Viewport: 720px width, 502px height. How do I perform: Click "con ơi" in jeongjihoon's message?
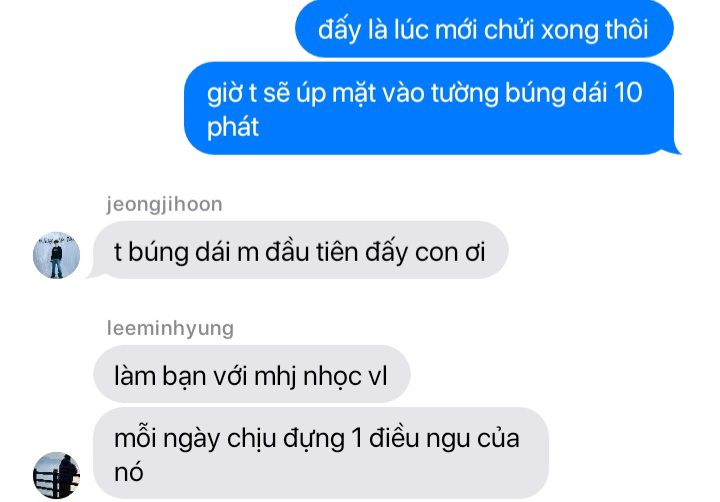[450, 253]
